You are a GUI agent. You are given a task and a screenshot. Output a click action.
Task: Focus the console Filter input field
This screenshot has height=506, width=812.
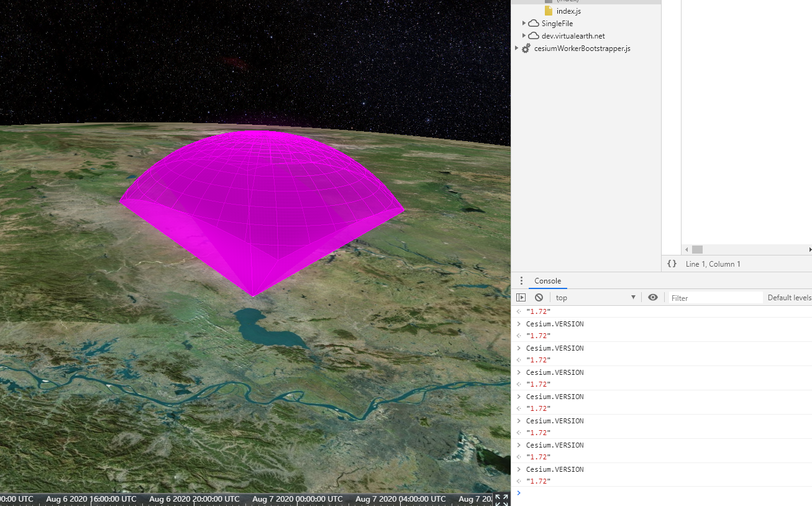click(716, 298)
